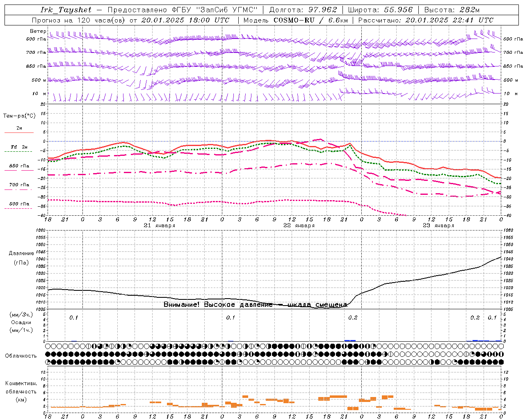Click the Давление pressure panel label
The height and width of the screenshot is (420, 525).
21,253
